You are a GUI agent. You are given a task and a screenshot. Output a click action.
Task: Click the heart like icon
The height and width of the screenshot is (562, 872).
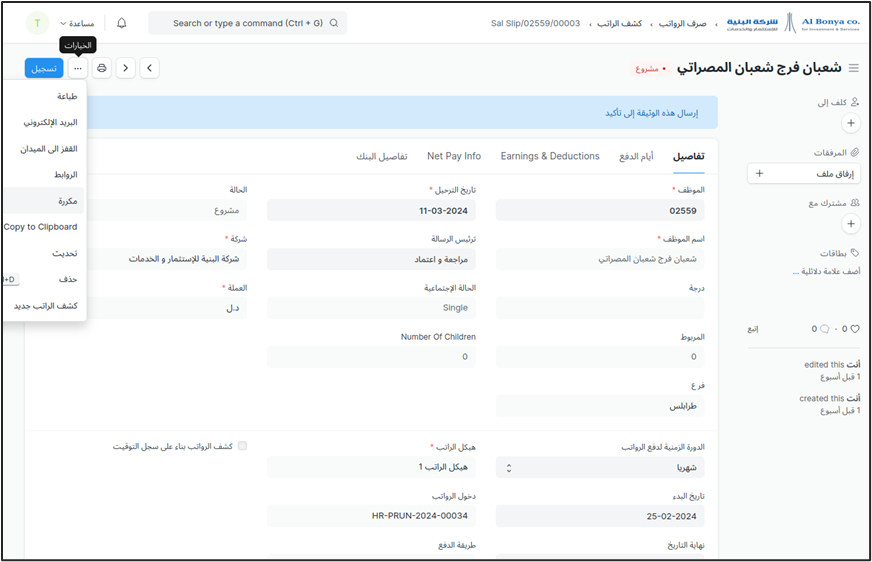(855, 329)
